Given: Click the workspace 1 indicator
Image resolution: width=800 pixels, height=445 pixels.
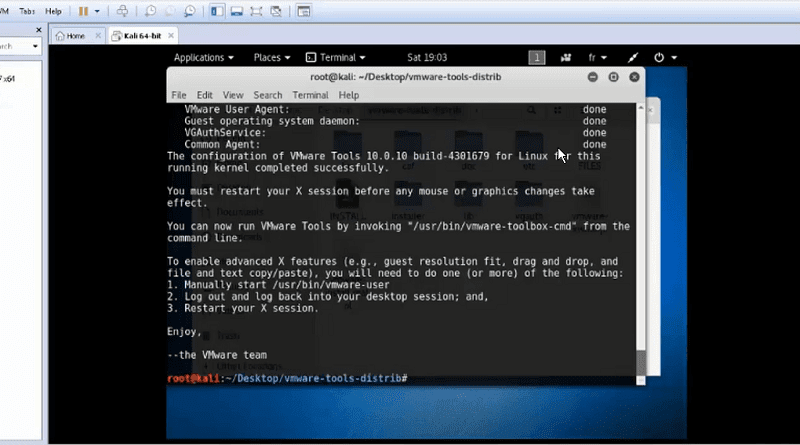Looking at the screenshot, I should click(x=537, y=58).
